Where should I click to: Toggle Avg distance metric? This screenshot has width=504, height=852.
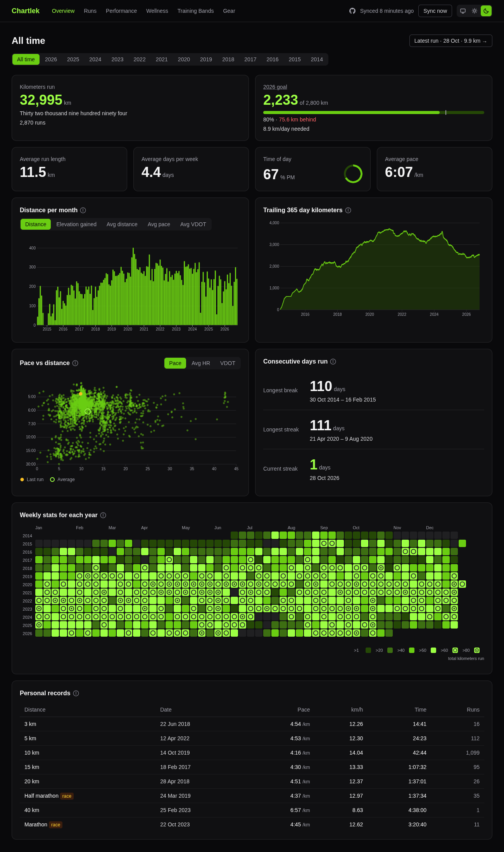click(122, 224)
